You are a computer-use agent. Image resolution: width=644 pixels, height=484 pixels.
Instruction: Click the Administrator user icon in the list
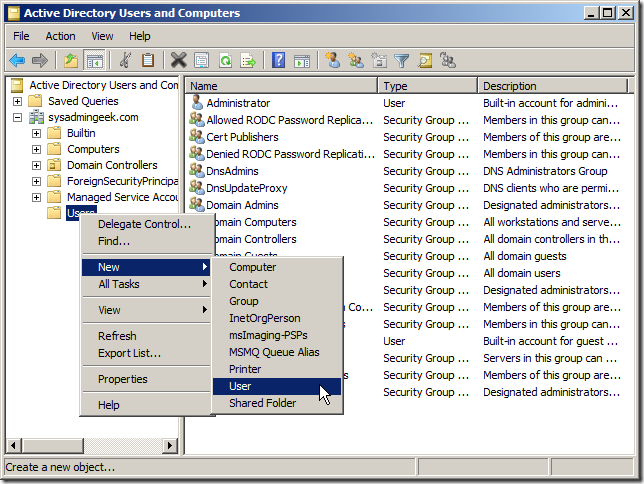[x=197, y=102]
